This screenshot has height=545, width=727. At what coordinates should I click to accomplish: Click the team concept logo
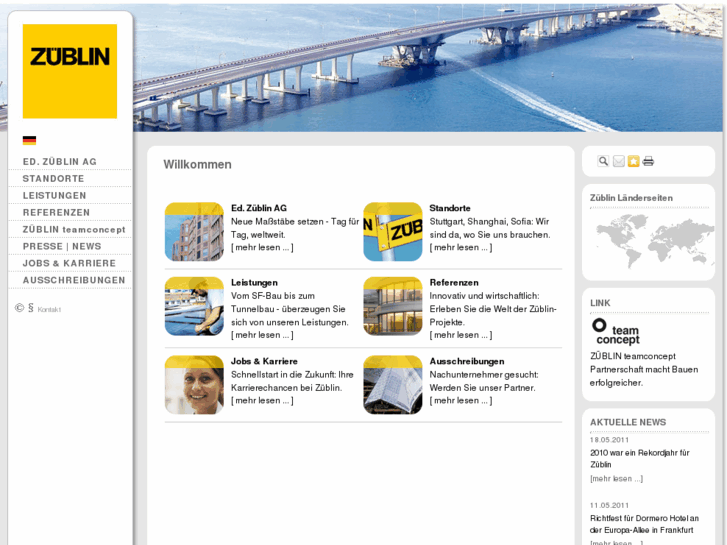click(616, 331)
